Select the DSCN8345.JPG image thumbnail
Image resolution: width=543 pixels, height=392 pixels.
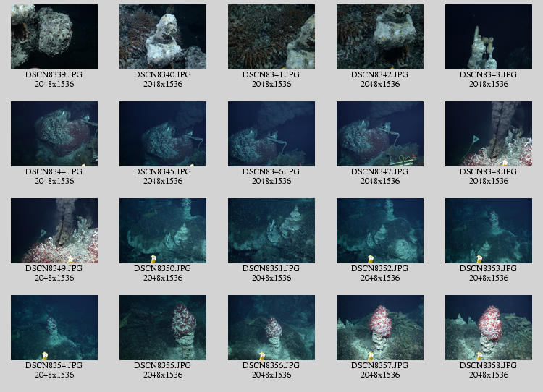coord(163,134)
